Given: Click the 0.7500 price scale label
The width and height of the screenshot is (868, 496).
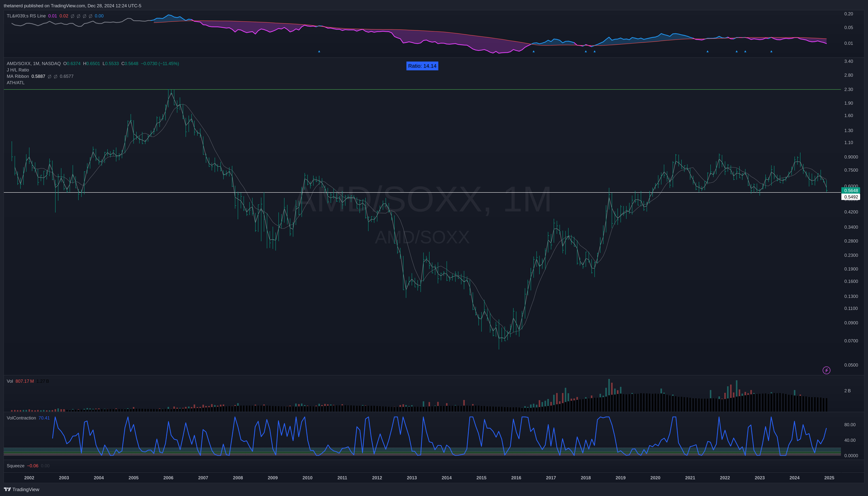Looking at the screenshot, I should [x=851, y=171].
